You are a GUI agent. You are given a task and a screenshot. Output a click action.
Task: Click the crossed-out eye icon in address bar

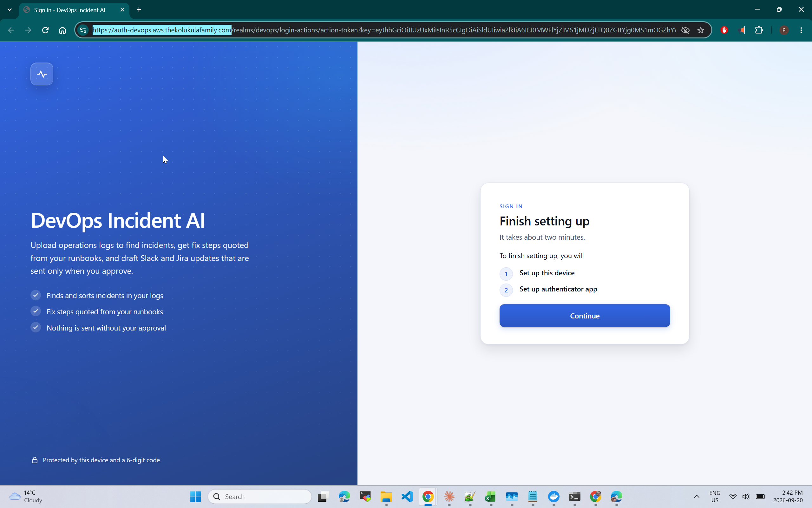coord(685,30)
